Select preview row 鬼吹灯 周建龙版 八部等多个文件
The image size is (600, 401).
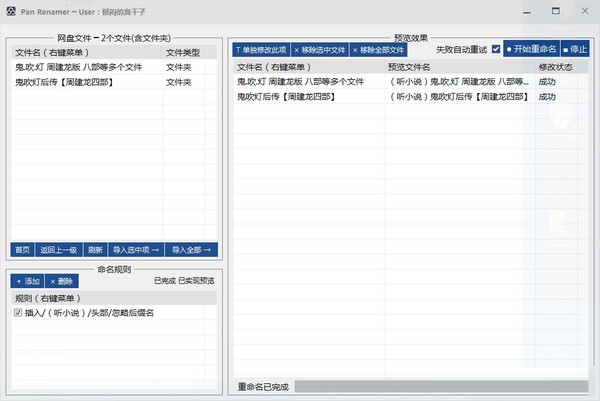click(x=300, y=82)
